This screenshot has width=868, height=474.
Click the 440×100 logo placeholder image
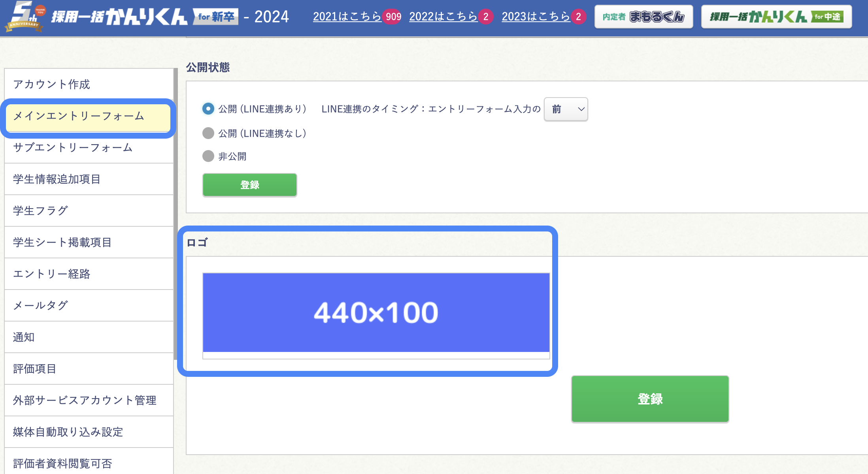375,312
